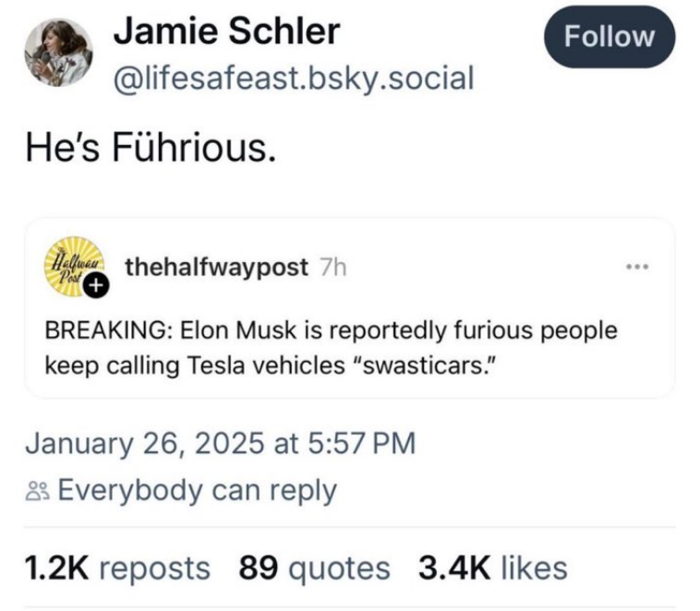This screenshot has width=700, height=611.
Task: View the 3.4K likes list
Action: (x=493, y=569)
